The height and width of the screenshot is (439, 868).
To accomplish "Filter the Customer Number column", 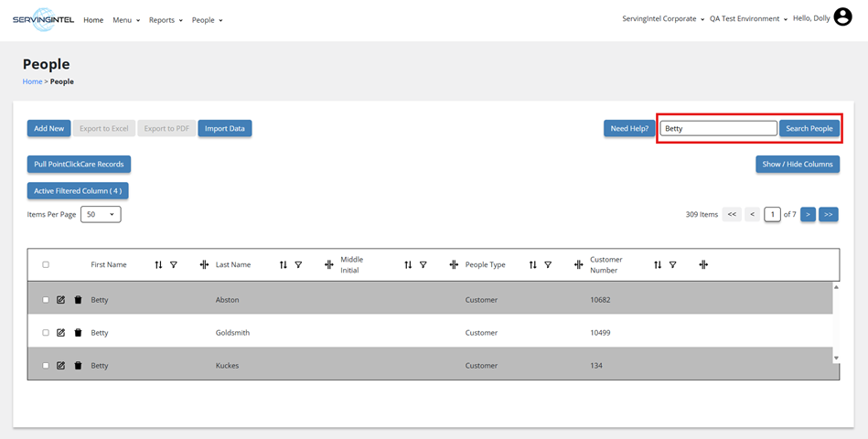I will click(672, 265).
